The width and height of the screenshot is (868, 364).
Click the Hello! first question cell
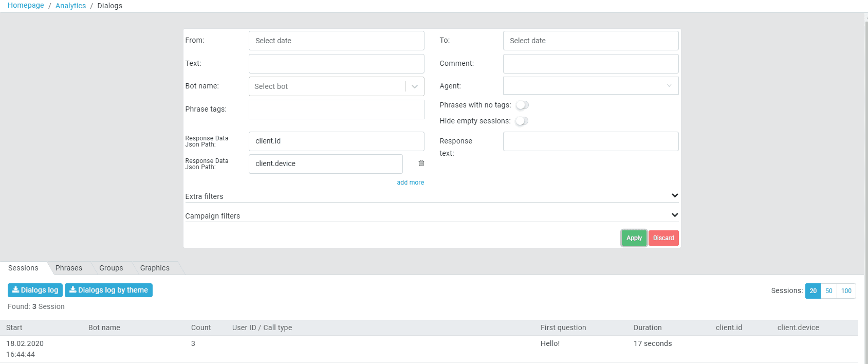click(x=550, y=343)
